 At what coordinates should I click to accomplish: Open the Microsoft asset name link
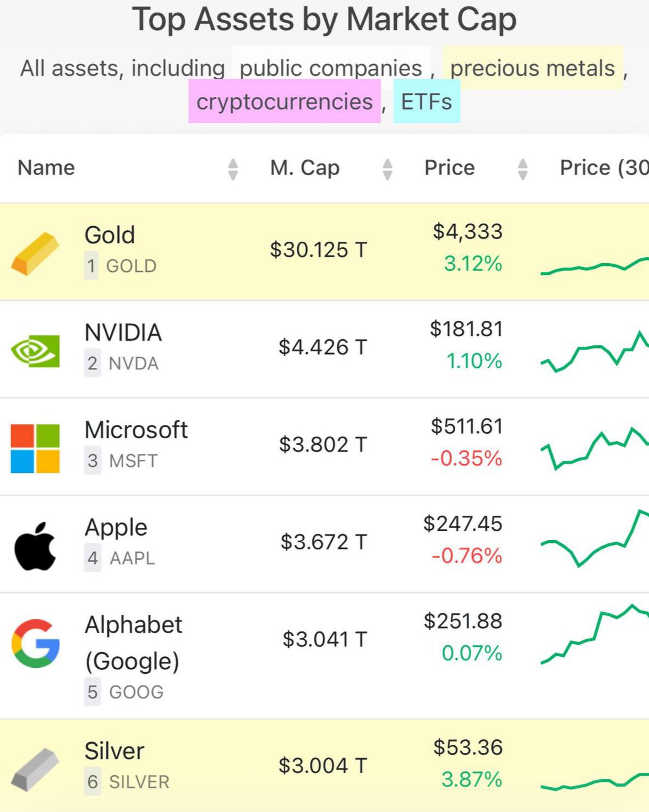[x=136, y=430]
